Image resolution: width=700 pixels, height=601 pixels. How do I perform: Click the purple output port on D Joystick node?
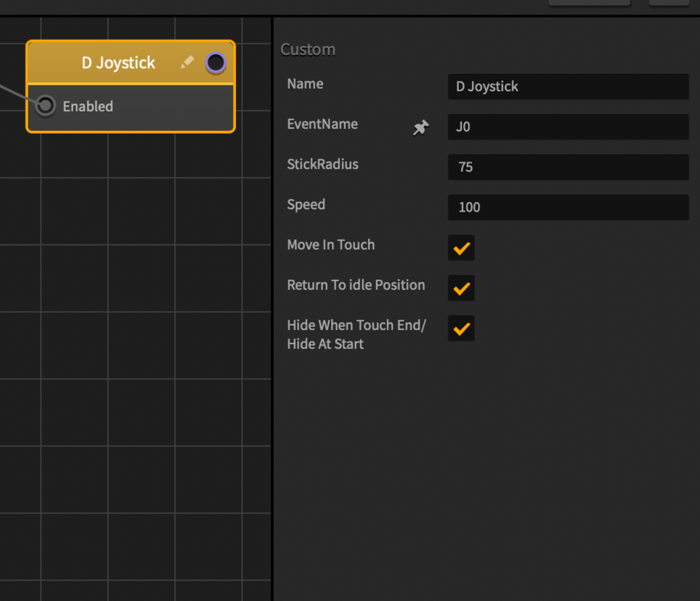coord(216,63)
